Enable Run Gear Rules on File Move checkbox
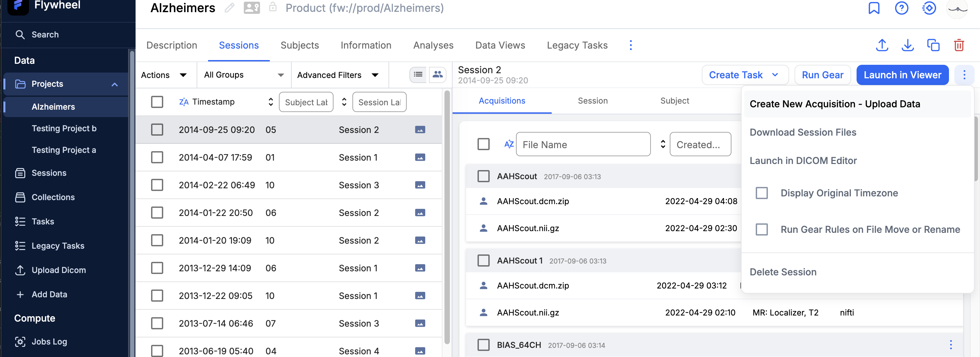The height and width of the screenshot is (357, 980). point(761,229)
